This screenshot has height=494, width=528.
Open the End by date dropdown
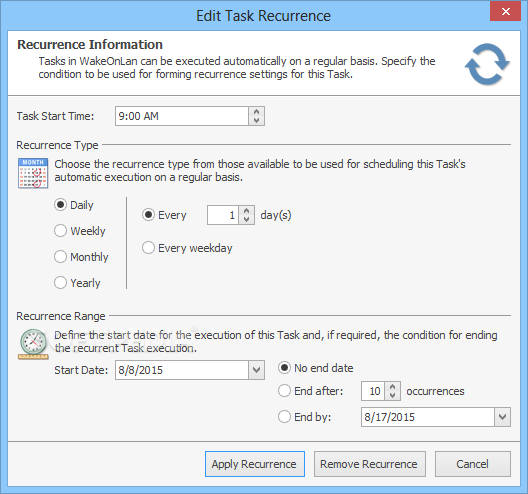(x=502, y=417)
